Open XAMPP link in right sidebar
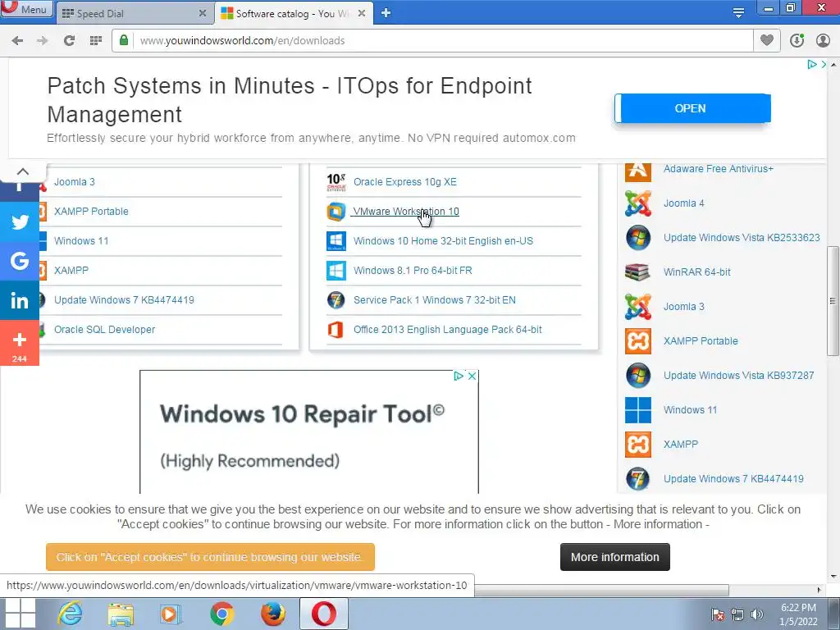Viewport: 840px width, 630px height. pyautogui.click(x=681, y=445)
